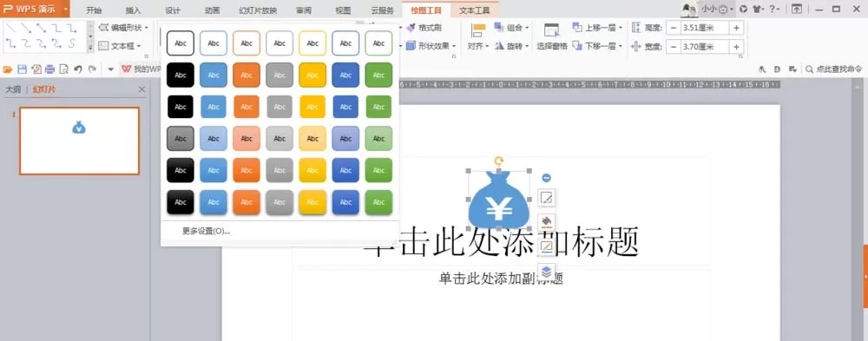Open the skin (shirt) icon in the title bar

click(x=756, y=9)
